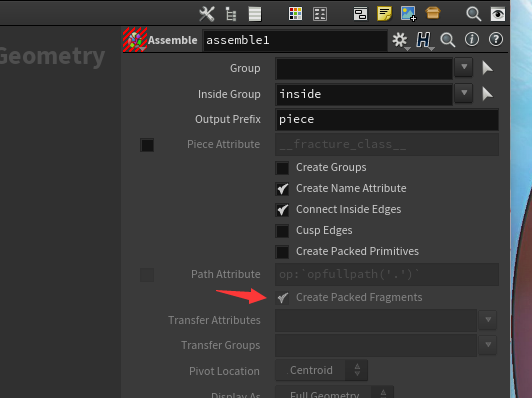Enable the Create Groups checkbox
Viewport: 532px width, 398px height.
(282, 168)
